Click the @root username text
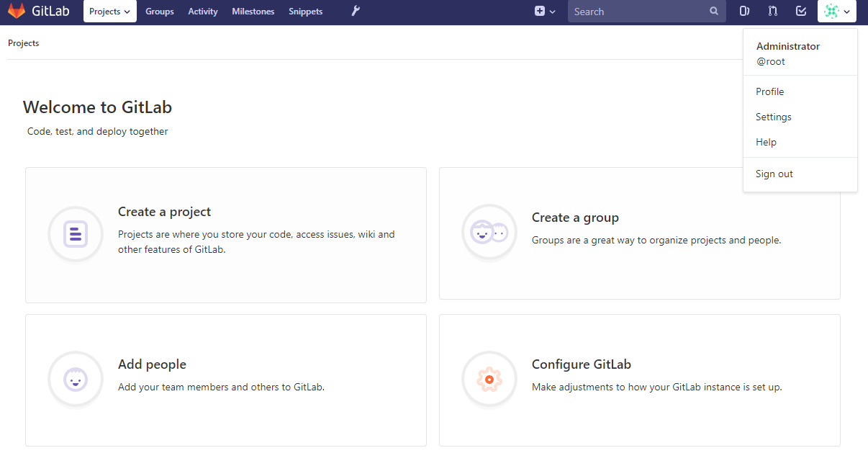The height and width of the screenshot is (466, 868). 771,61
